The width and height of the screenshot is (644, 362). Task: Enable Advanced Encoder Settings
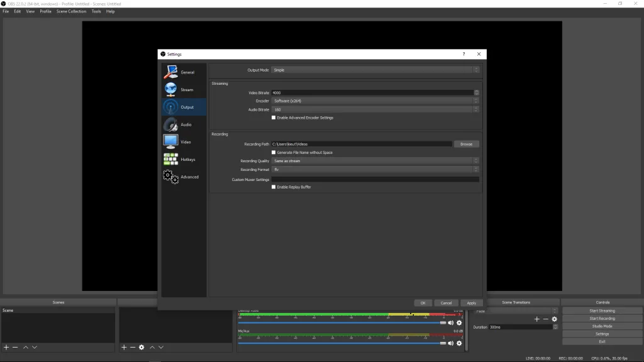275,117
